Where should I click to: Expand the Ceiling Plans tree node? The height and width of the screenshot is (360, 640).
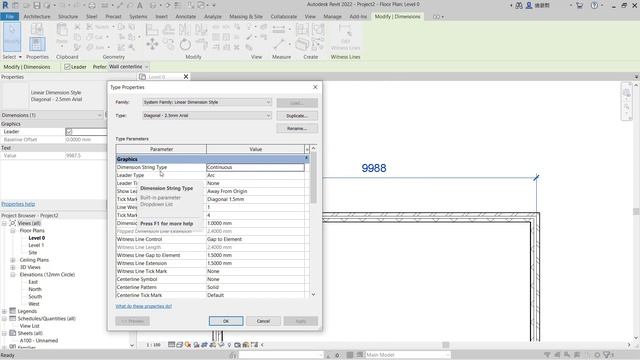(13, 260)
